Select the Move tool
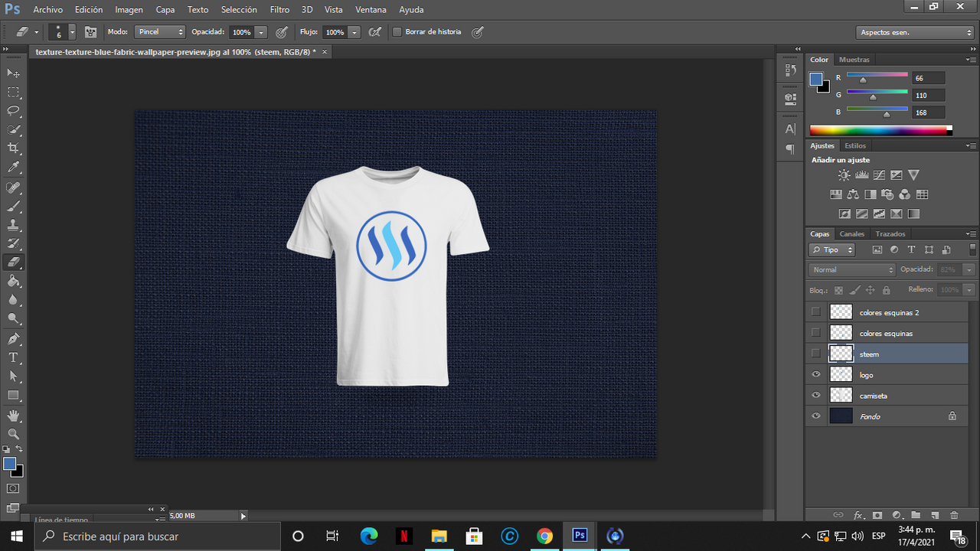Image resolution: width=980 pixels, height=551 pixels. (14, 73)
